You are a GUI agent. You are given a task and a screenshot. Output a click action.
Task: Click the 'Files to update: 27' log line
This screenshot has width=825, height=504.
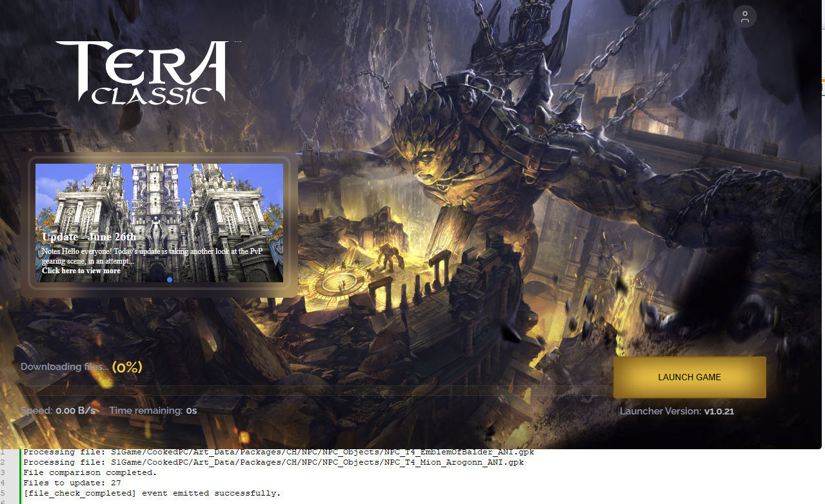(72, 483)
